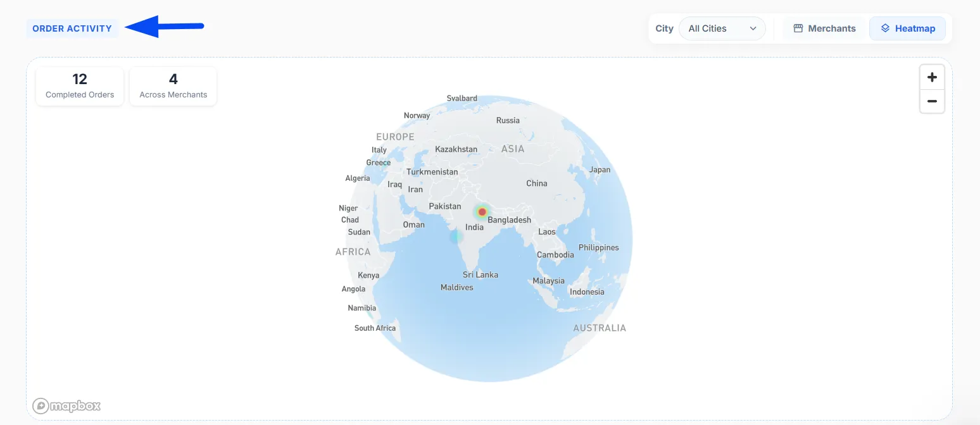Click the Kazakhstan label on the globe
Viewport: 980px width, 425px height.
(x=456, y=149)
